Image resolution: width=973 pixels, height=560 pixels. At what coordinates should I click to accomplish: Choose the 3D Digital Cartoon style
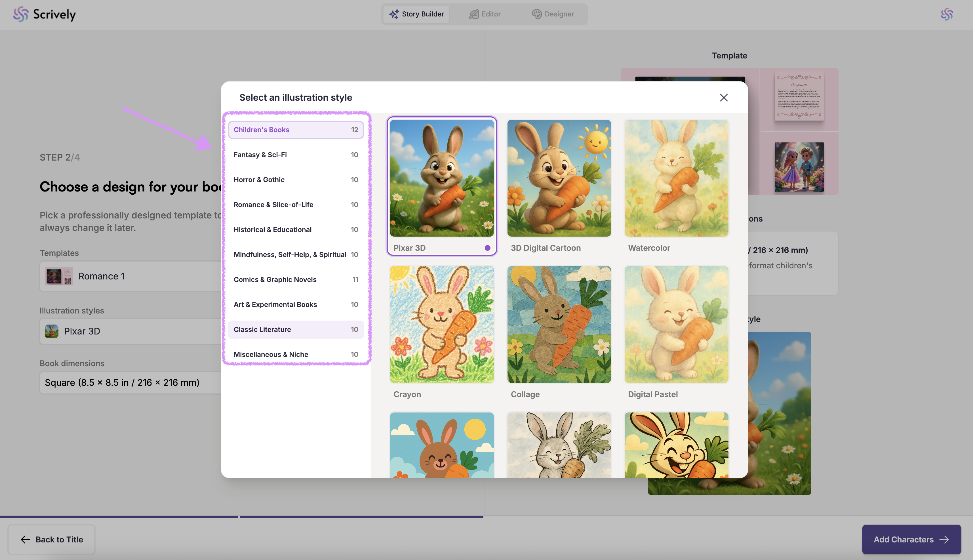tap(559, 178)
